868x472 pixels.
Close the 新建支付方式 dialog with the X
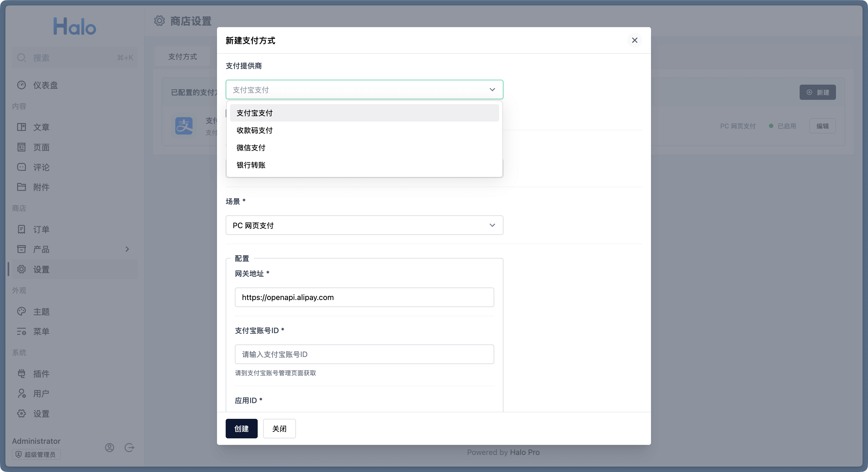point(634,40)
